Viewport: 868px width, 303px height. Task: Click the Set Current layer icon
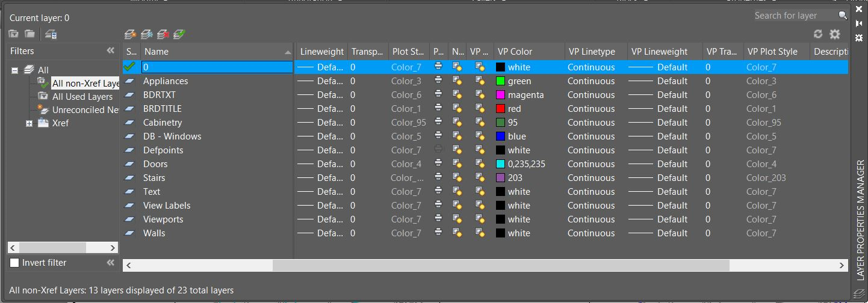point(179,34)
